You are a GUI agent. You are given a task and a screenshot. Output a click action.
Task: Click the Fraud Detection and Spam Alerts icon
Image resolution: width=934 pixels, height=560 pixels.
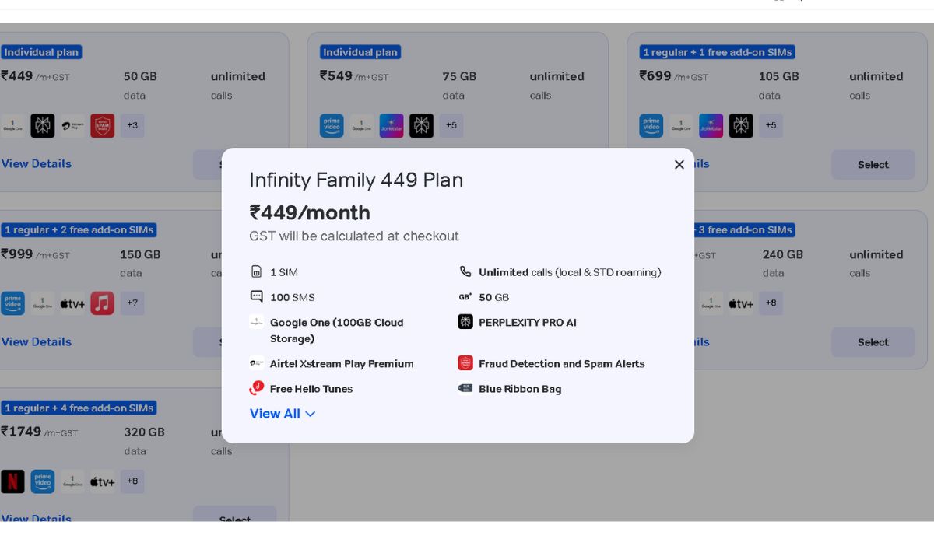coord(465,363)
